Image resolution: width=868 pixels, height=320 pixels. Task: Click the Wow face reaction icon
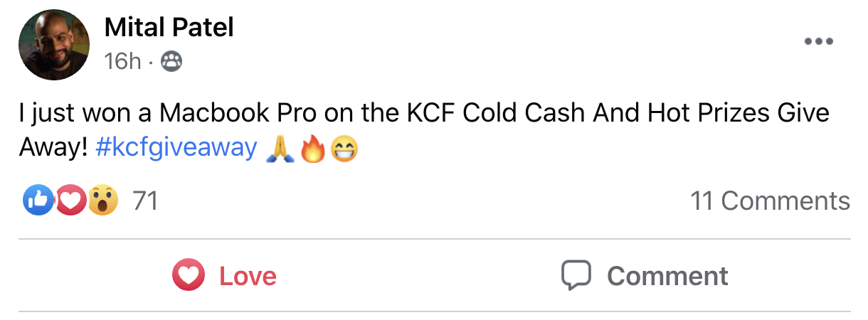pyautogui.click(x=103, y=201)
